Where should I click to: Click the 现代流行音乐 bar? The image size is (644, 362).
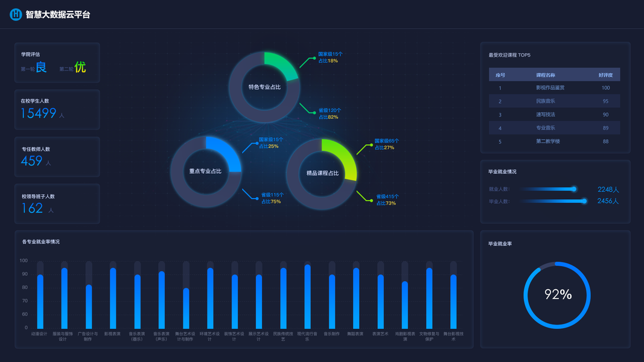point(308,297)
